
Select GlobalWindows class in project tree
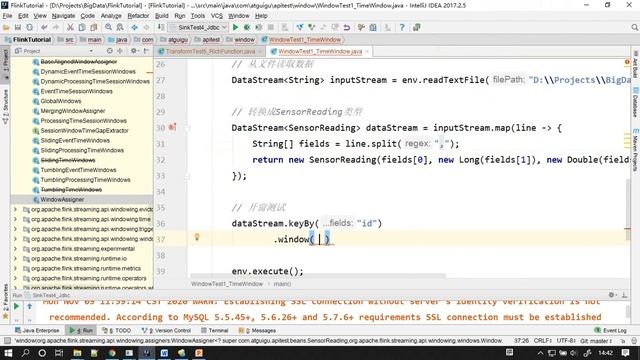coord(61,101)
